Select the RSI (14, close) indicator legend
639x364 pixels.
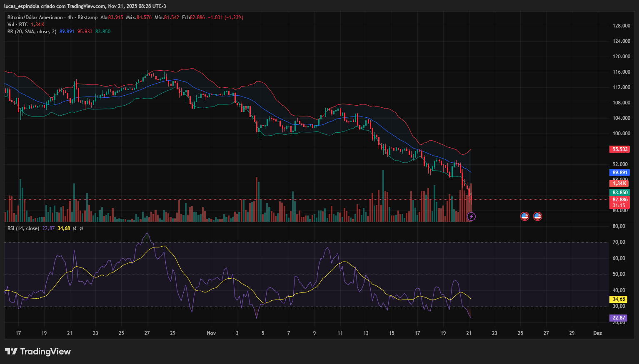coord(23,228)
